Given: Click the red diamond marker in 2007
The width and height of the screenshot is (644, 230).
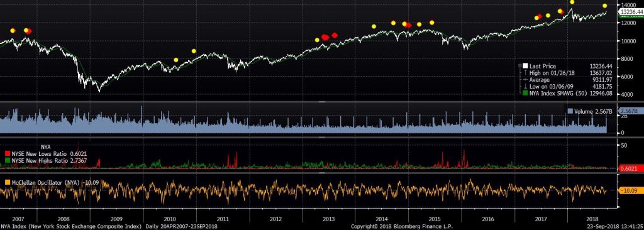Looking at the screenshot, I should coord(29,31).
